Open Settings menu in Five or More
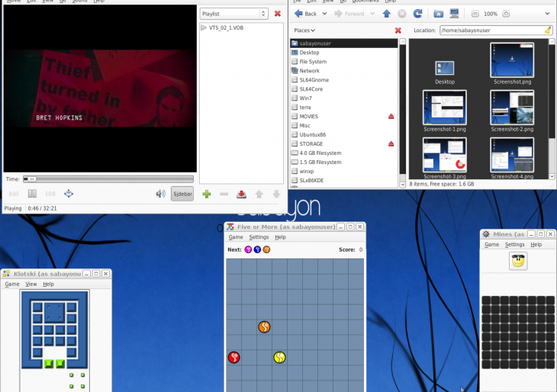Image resolution: width=557 pixels, height=392 pixels. pyautogui.click(x=259, y=237)
